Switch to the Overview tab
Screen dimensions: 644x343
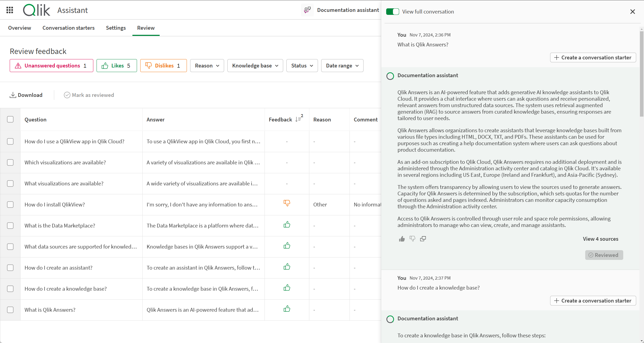coord(20,28)
